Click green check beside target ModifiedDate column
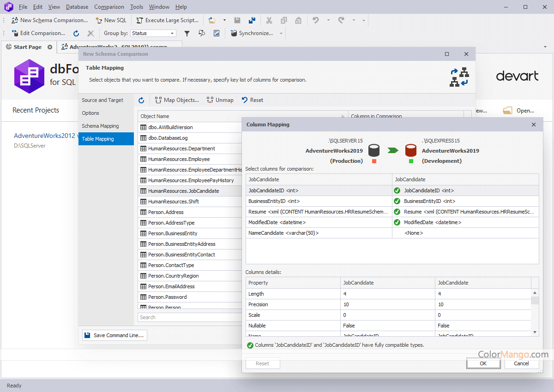This screenshot has width=554, height=392. pos(397,222)
